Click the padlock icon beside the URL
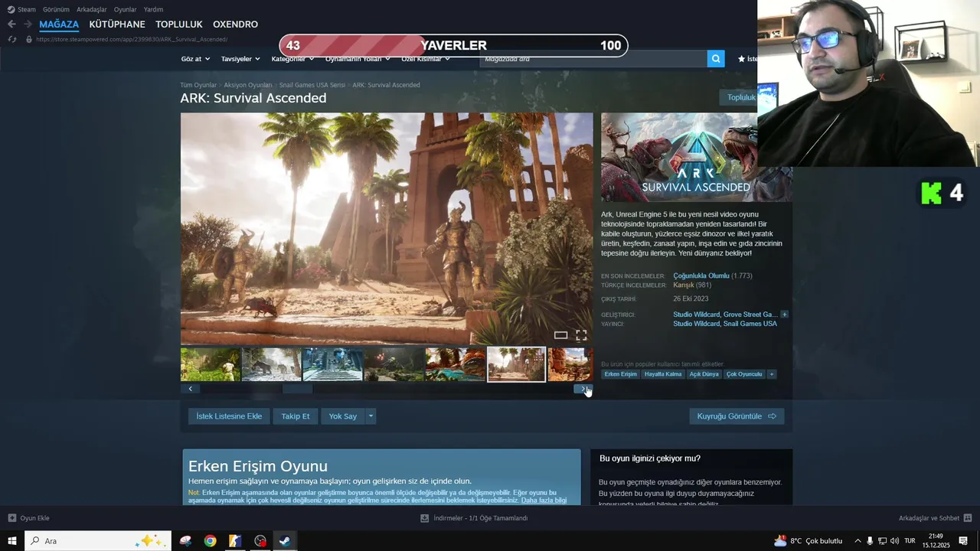Screen dimensions: 980x551 [29, 39]
